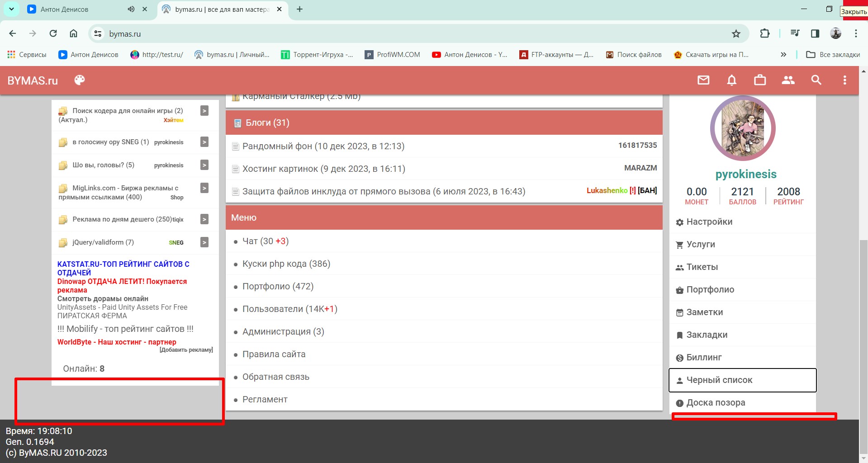Click the notifications bell icon
This screenshot has width=868, height=463.
click(x=731, y=80)
